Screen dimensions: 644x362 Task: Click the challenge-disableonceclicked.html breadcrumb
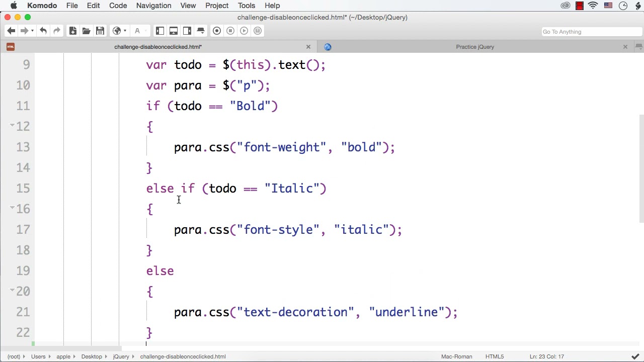183,356
